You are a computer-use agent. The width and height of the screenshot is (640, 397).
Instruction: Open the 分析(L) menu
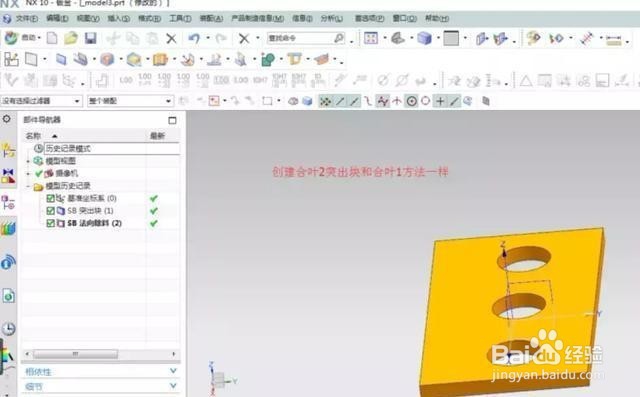(332, 18)
